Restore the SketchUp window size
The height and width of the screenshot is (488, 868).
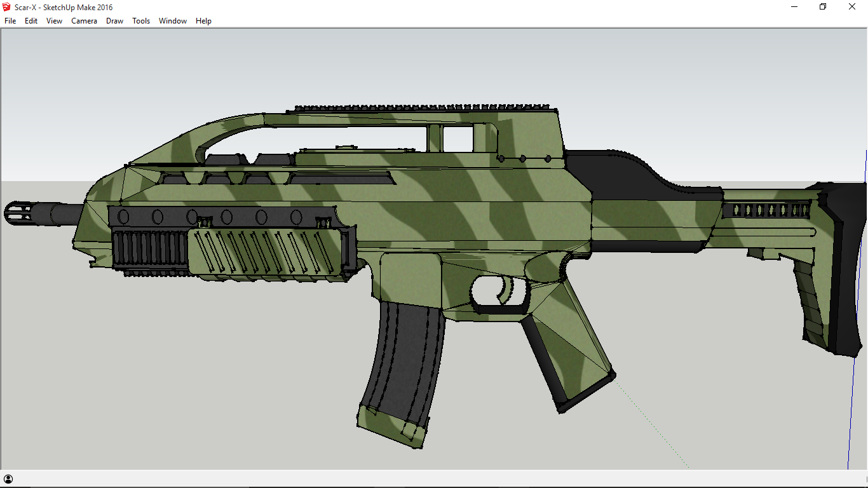pos(822,6)
